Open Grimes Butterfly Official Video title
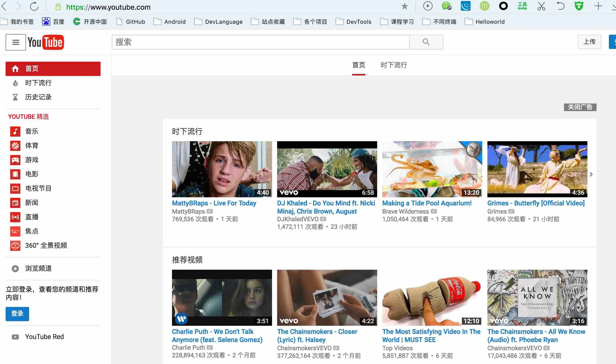This screenshot has width=616, height=364. [x=536, y=203]
